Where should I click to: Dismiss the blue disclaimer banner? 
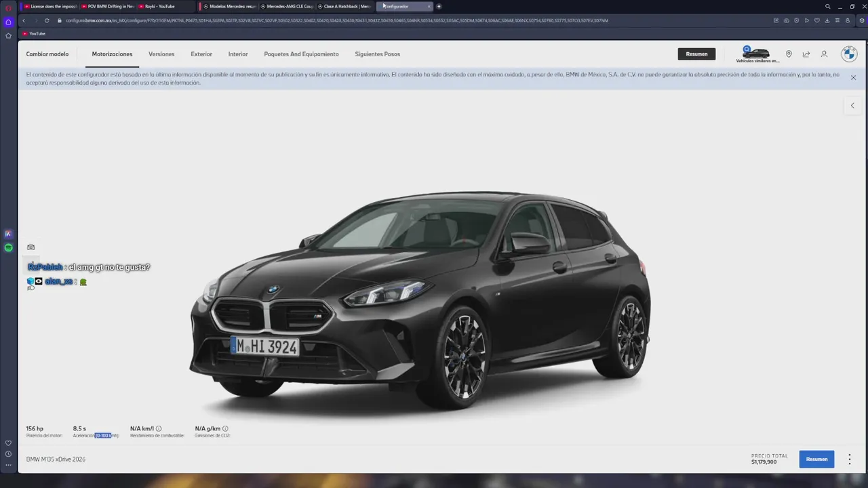853,77
